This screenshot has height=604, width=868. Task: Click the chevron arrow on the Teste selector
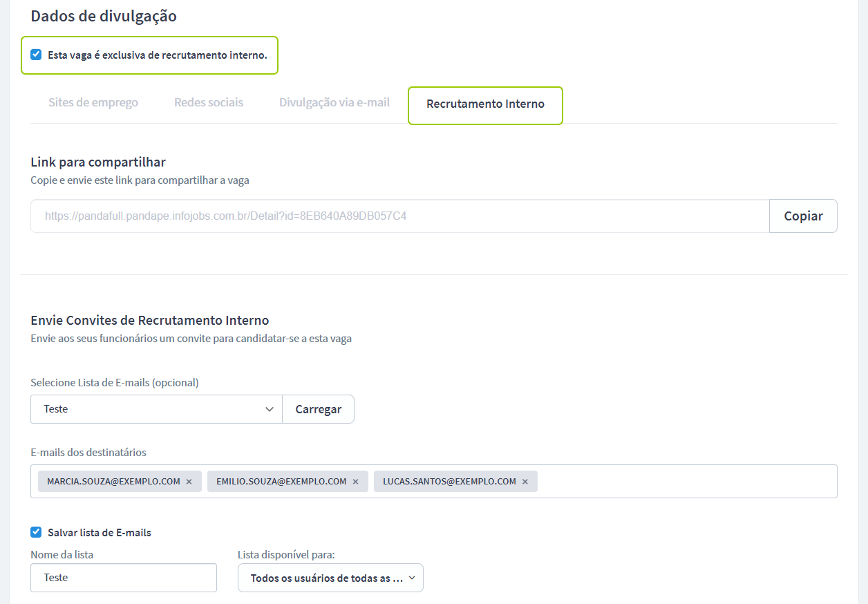pyautogui.click(x=270, y=409)
